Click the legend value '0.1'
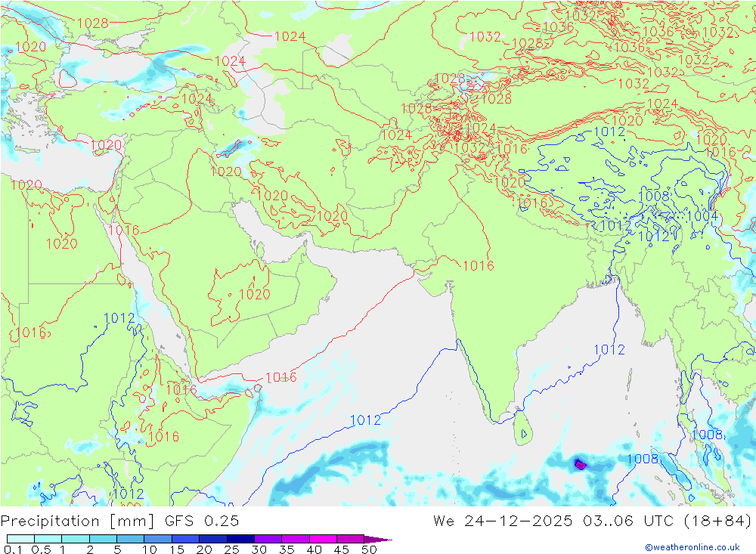 [12, 549]
